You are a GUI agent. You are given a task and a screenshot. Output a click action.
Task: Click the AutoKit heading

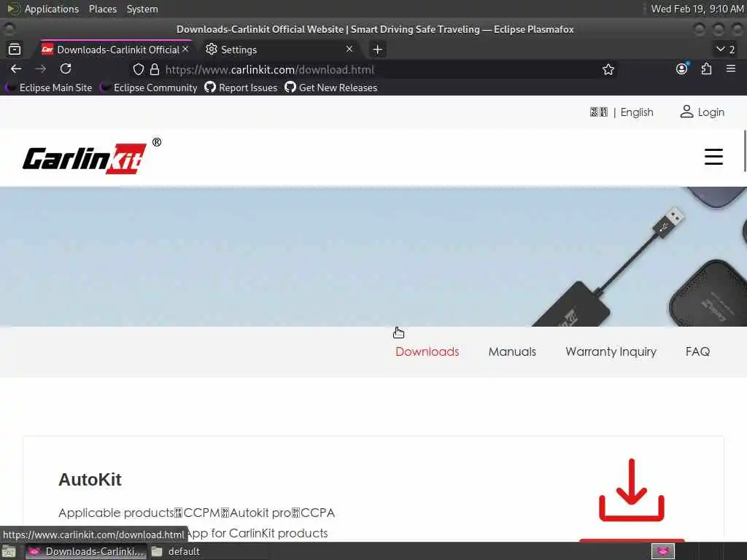coord(90,480)
